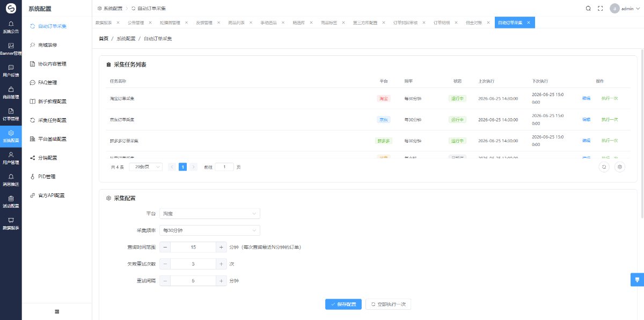The width and height of the screenshot is (644, 320).
Task: Collapse the submenu via hamburger icon
Action: [57, 311]
